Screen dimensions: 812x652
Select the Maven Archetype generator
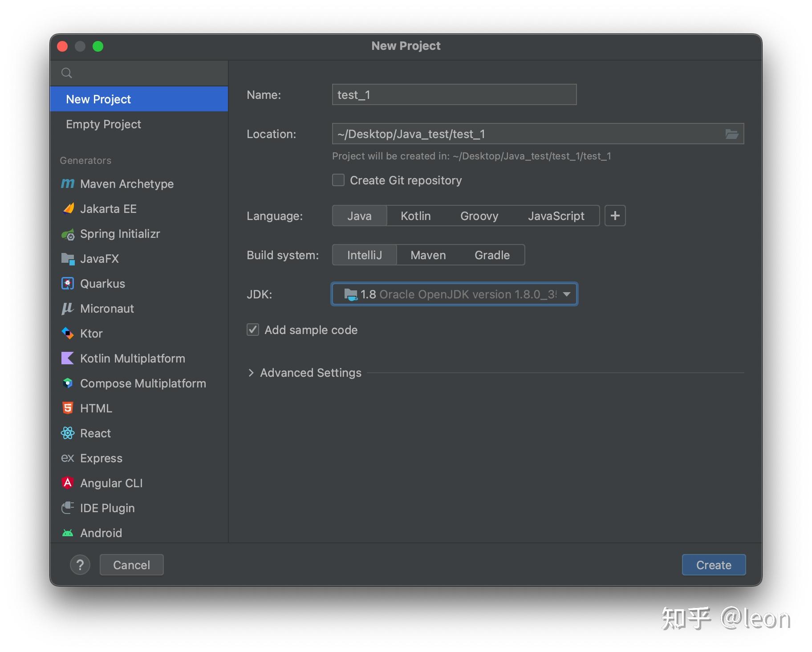click(x=126, y=183)
